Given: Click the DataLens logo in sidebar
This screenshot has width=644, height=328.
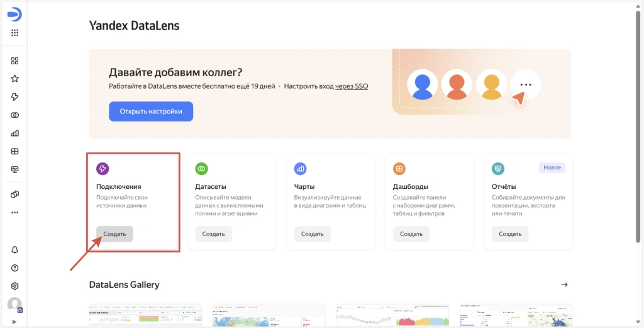Looking at the screenshot, I should pos(14,15).
